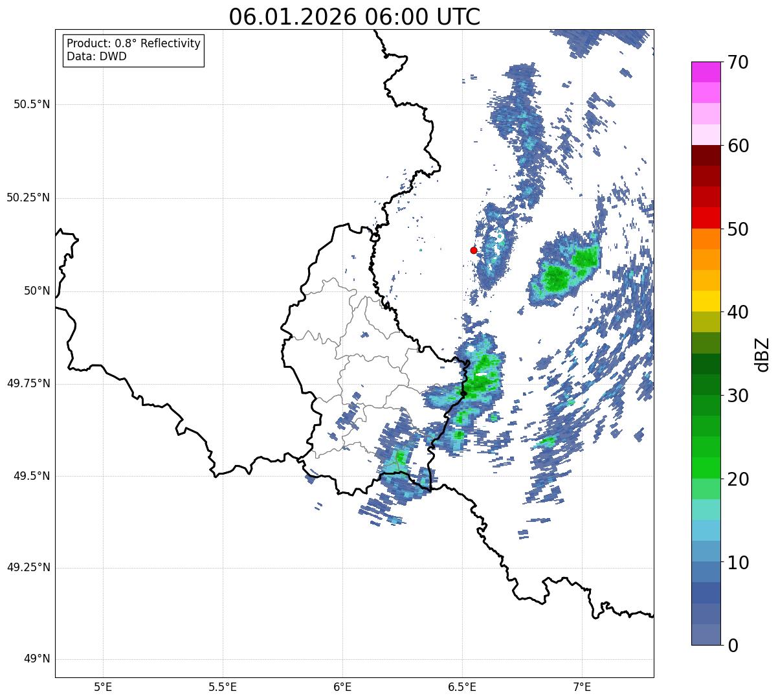Click the Data: DWD text
This screenshot has height=700, width=778.
(x=97, y=56)
